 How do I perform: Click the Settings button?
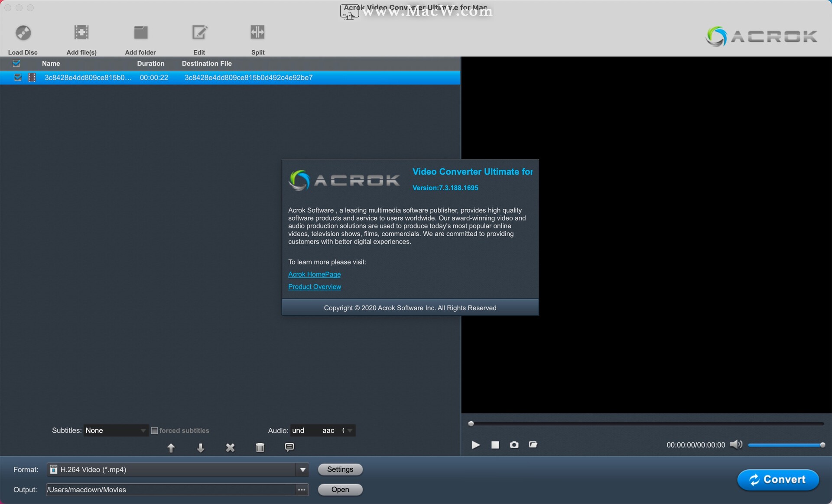tap(340, 469)
